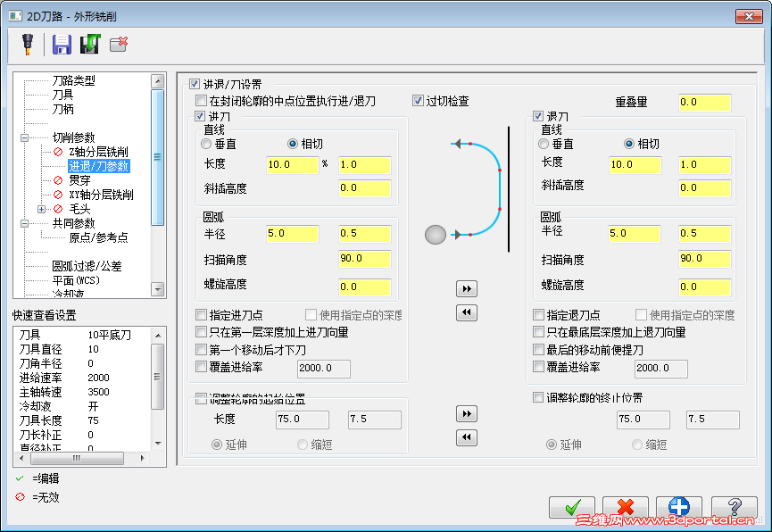Enable entry 覆盖进给率 checkbox

201,367
